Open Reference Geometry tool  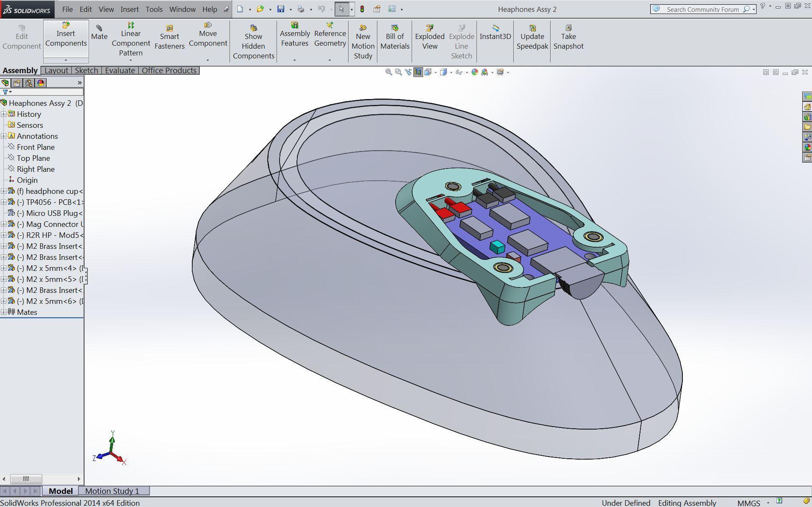330,35
